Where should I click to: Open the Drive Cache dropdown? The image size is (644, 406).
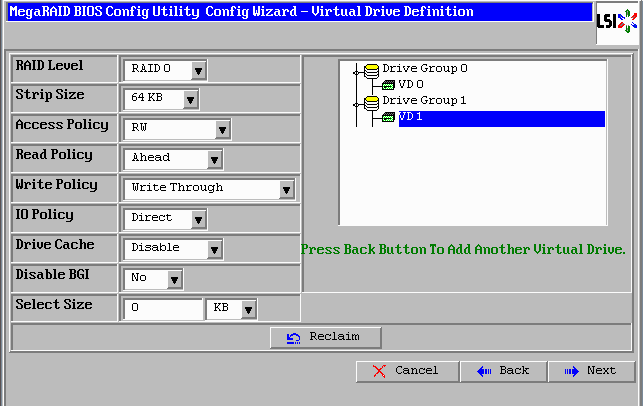point(214,249)
